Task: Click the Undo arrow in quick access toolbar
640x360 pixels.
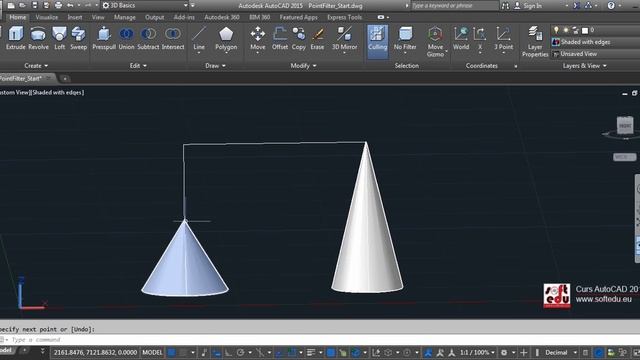Action: 70,5
